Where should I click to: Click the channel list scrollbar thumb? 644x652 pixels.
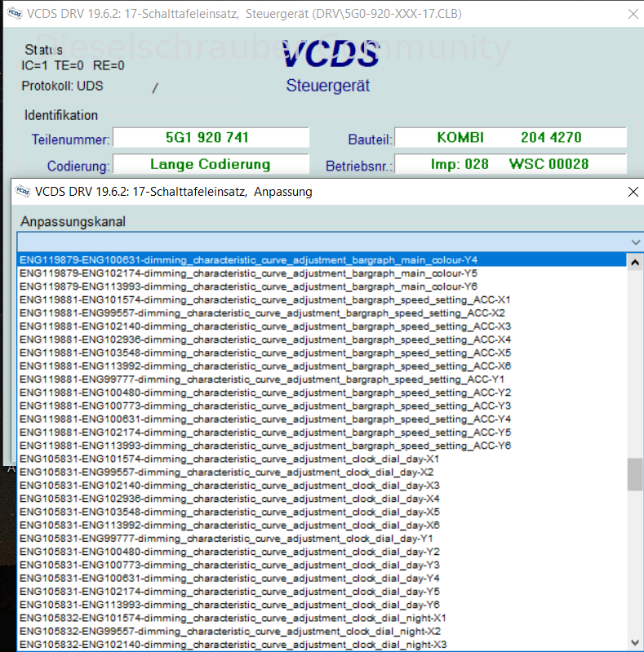pyautogui.click(x=635, y=474)
